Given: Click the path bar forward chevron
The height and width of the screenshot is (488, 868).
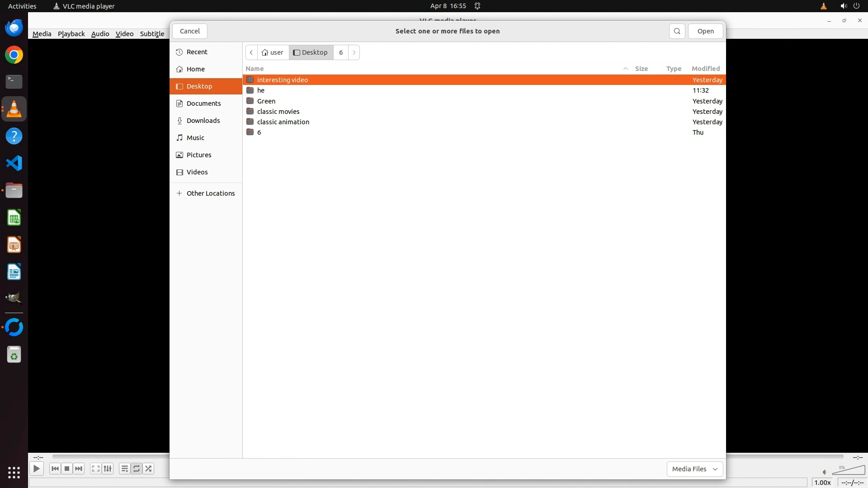Looking at the screenshot, I should (354, 52).
